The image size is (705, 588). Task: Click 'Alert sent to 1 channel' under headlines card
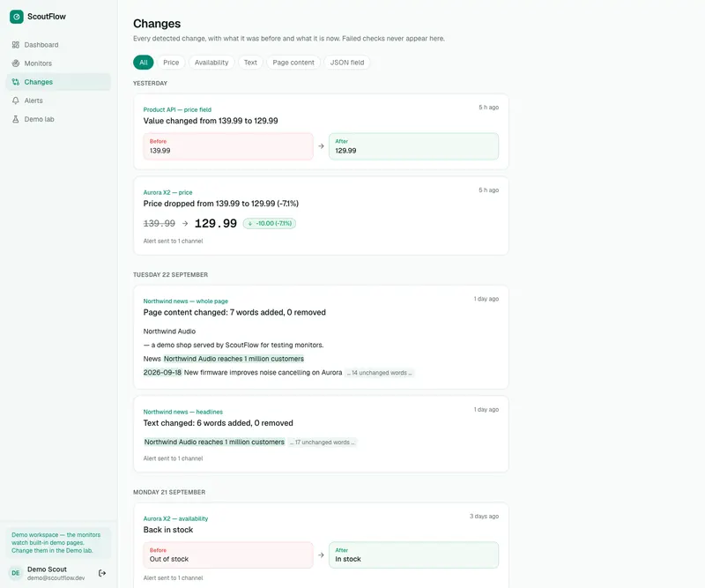(x=173, y=458)
